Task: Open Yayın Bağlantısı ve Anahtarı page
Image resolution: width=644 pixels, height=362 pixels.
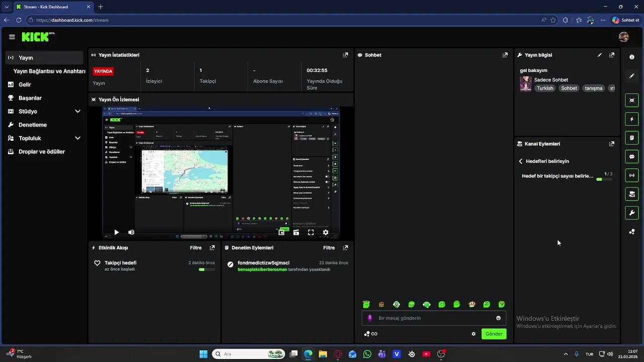Action: [x=49, y=71]
